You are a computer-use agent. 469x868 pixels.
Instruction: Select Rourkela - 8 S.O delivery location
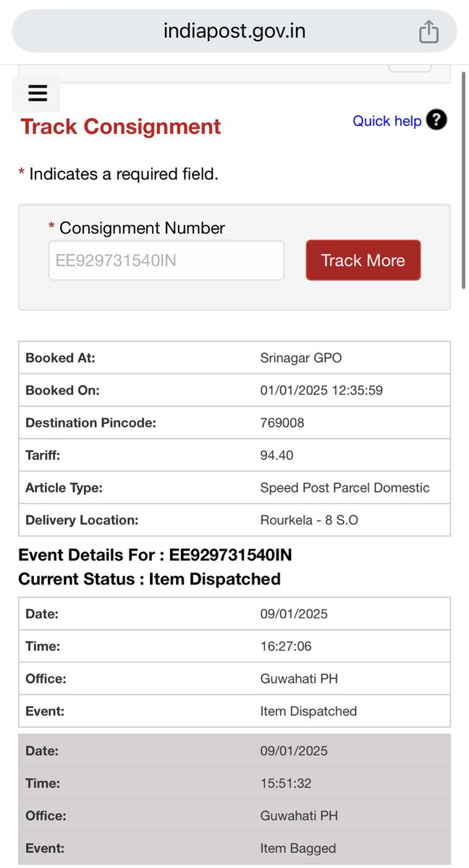click(309, 520)
